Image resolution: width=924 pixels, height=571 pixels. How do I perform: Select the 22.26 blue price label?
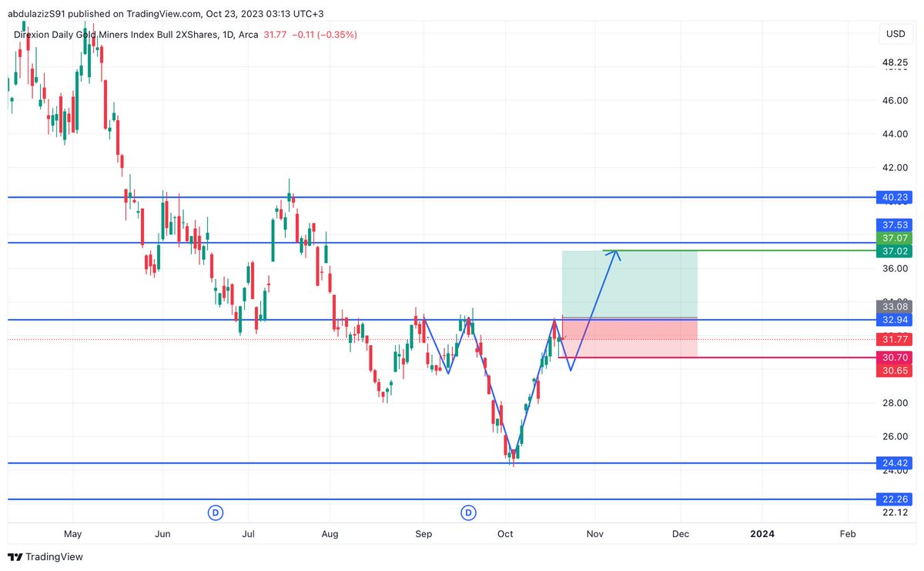[896, 499]
